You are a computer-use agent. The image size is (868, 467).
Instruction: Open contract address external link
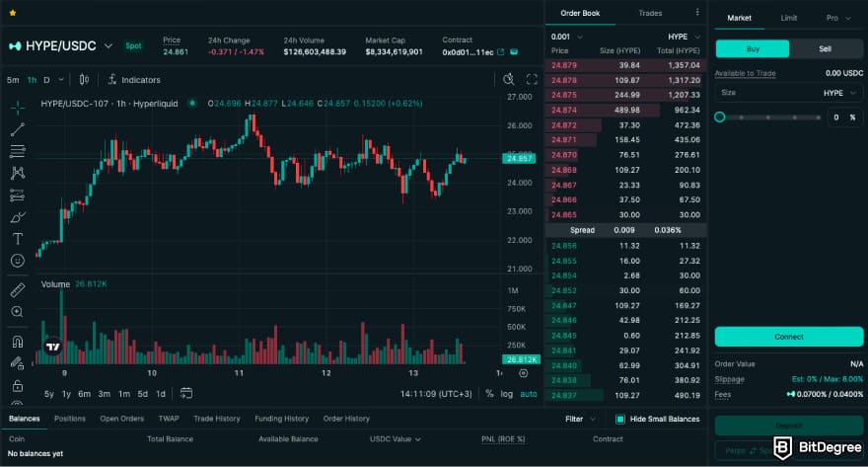point(501,52)
